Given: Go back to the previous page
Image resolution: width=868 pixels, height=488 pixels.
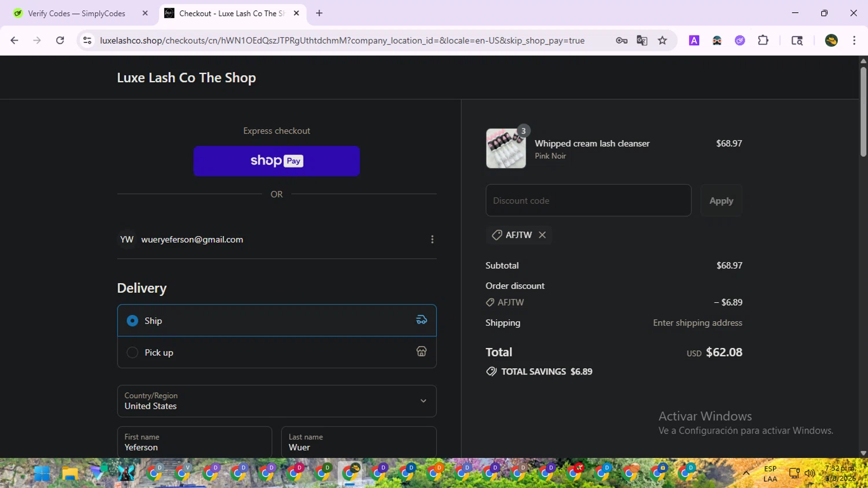Looking at the screenshot, I should pos(14,41).
